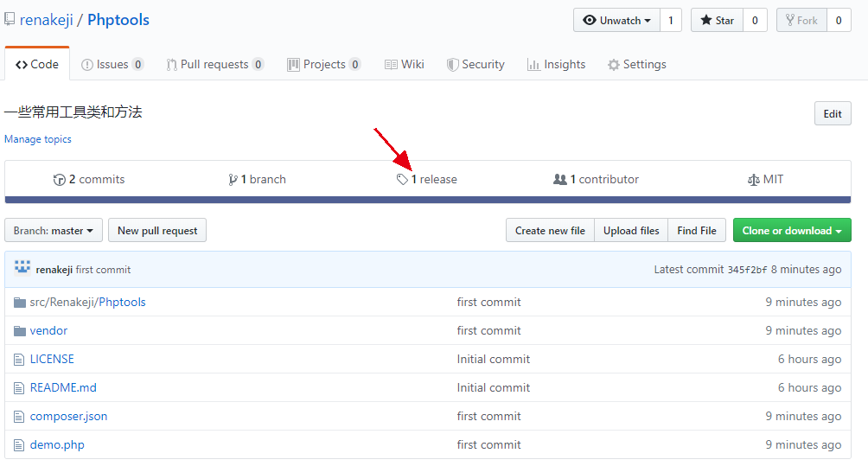
Task: Click folder icon beside src/Renakeji/Phptools
Action: coord(20,303)
